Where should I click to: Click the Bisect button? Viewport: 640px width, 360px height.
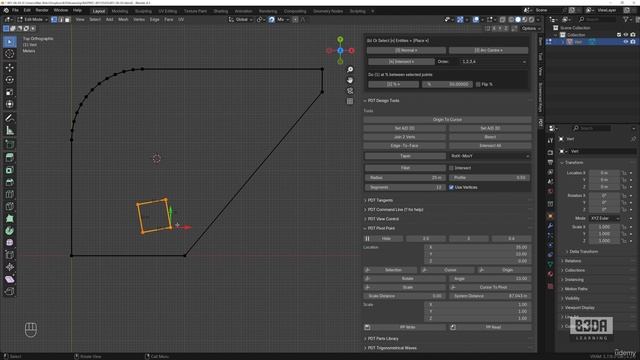(490, 137)
